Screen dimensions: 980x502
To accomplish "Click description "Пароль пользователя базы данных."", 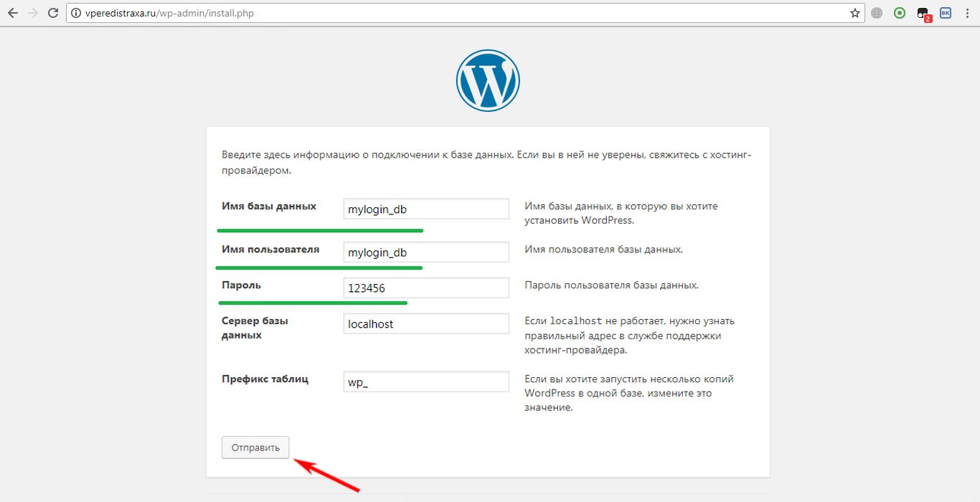I will 612,285.
